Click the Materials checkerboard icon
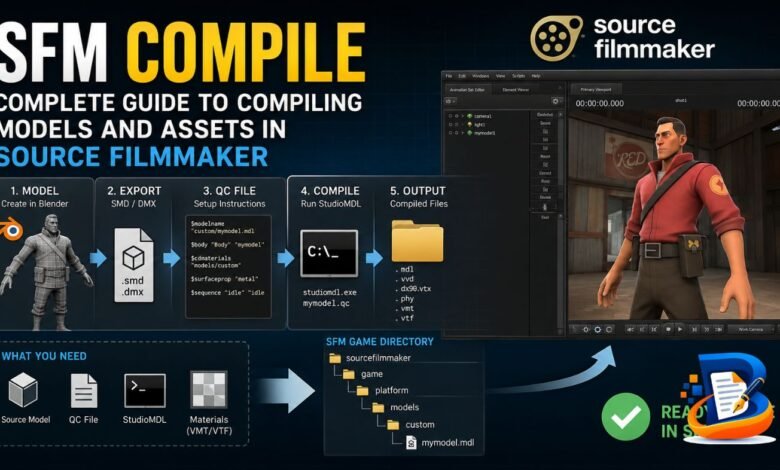Viewport: 780px width, 470px height. [x=209, y=389]
